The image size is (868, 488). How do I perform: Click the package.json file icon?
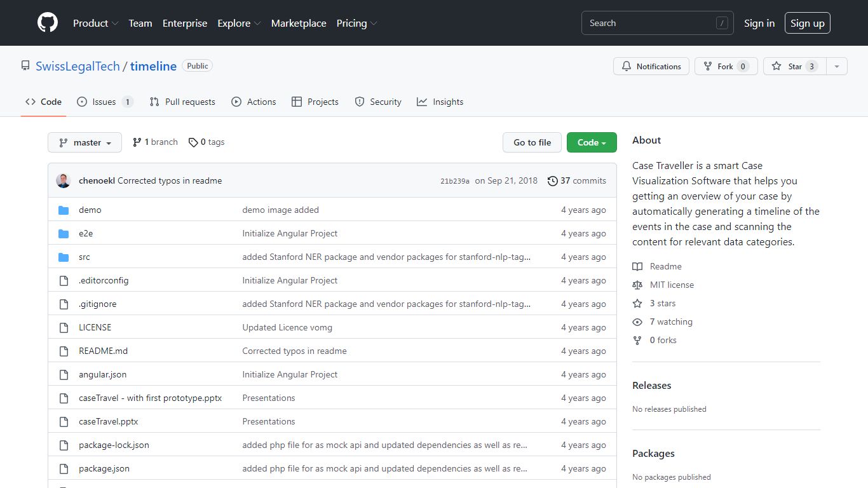[64, 468]
